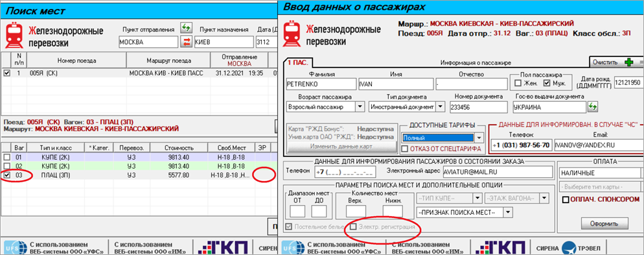Check the wagon 01 КУПЕ checkbox
Viewport: 644px width, 255px height.
[6, 157]
